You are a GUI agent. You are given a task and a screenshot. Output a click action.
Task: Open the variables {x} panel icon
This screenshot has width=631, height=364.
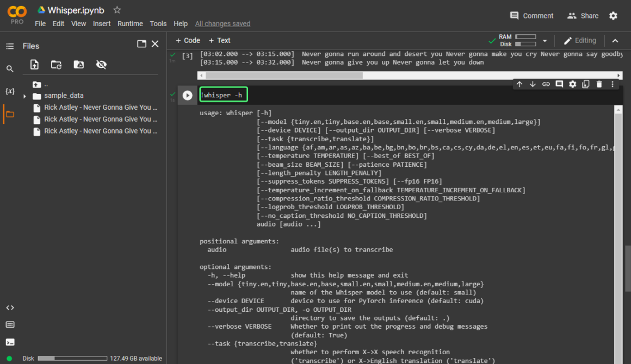click(10, 91)
